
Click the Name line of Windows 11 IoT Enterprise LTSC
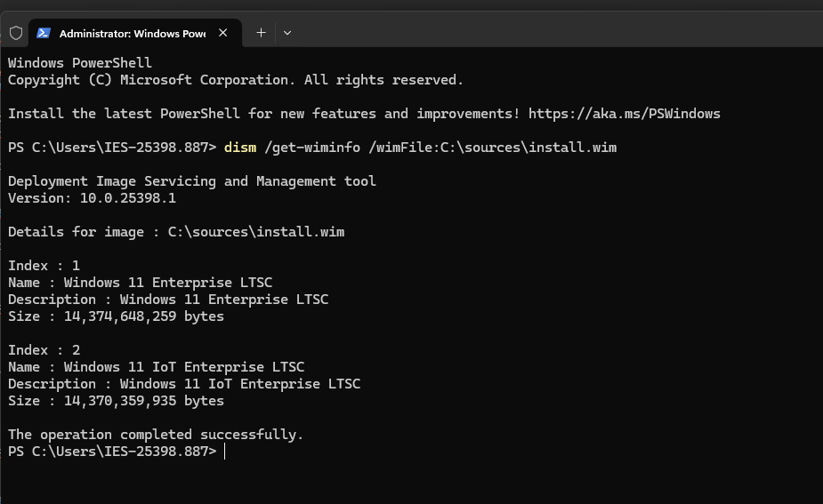click(x=156, y=367)
